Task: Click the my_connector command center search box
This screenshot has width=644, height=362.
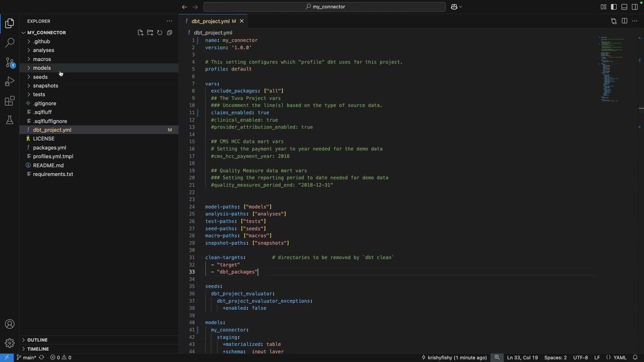Action: coord(325,7)
